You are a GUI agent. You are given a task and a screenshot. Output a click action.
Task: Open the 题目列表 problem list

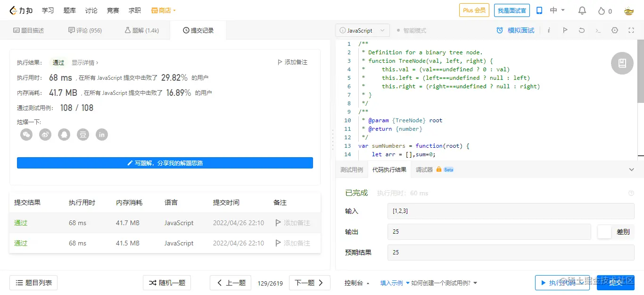point(33,283)
